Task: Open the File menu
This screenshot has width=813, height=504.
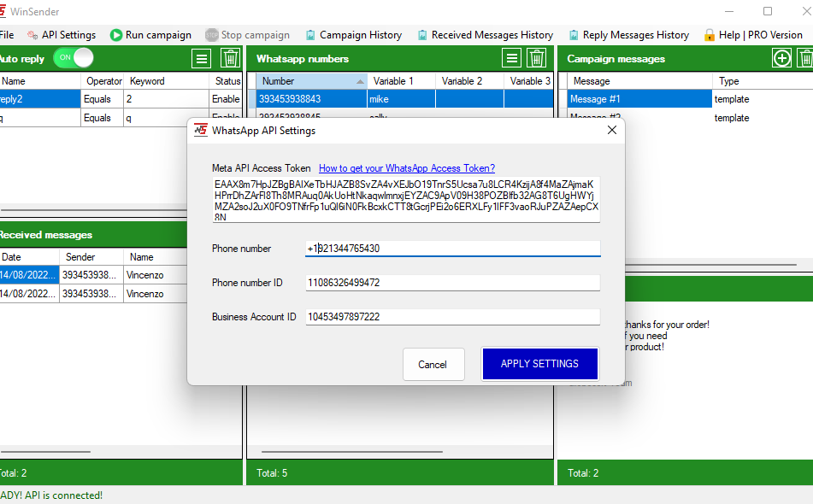Action: [x=7, y=35]
